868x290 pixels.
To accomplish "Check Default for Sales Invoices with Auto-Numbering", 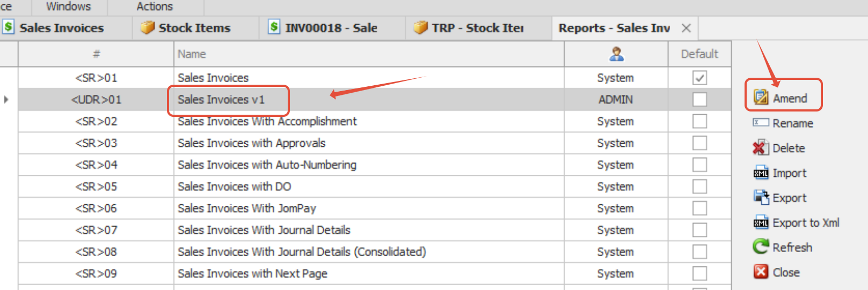I will [x=699, y=165].
